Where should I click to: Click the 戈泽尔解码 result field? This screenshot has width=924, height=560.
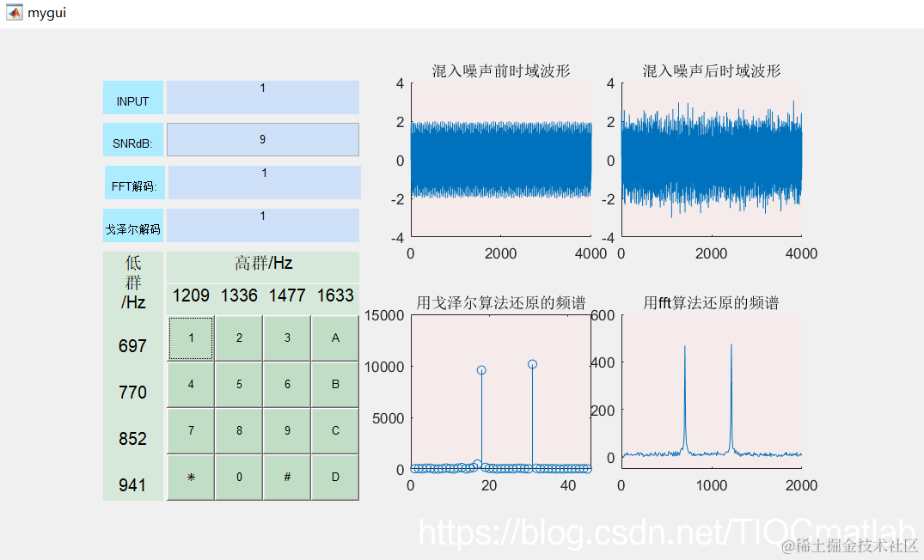[263, 225]
